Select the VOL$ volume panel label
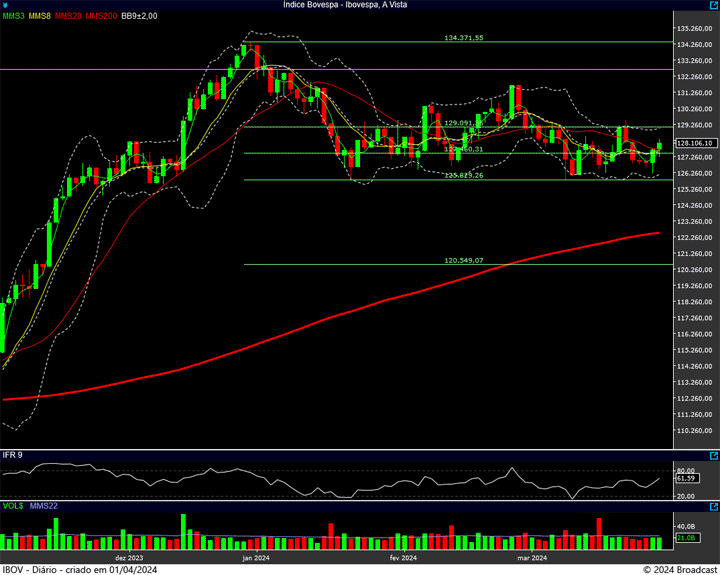The width and height of the screenshot is (720, 575). [13, 507]
